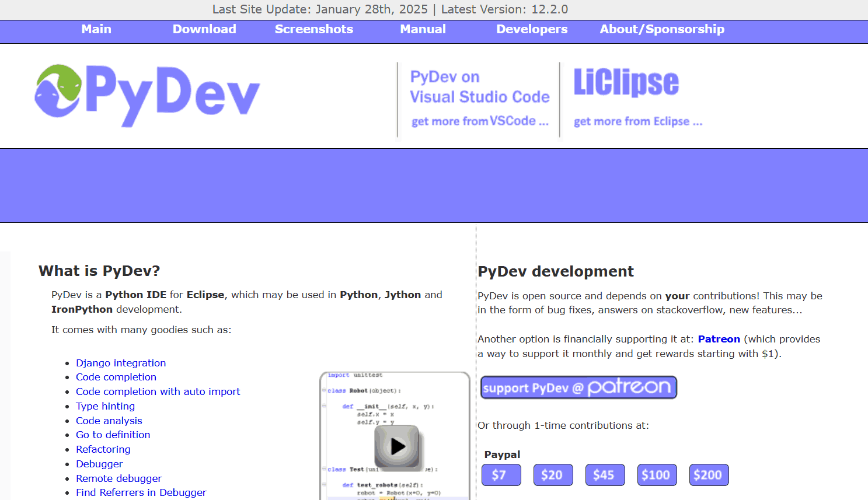Click the Remote debugger link
Image resolution: width=868 pixels, height=500 pixels.
pos(118,478)
